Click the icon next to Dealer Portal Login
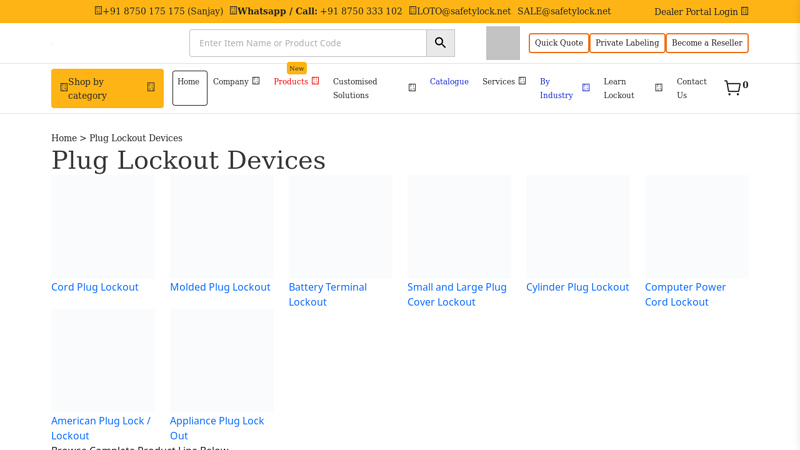The image size is (800, 450). pyautogui.click(x=744, y=11)
